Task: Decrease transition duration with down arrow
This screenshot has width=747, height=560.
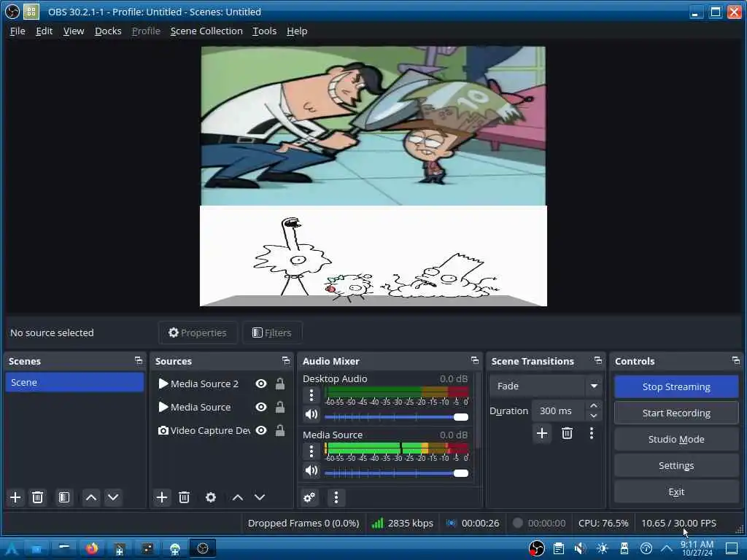Action: point(594,416)
